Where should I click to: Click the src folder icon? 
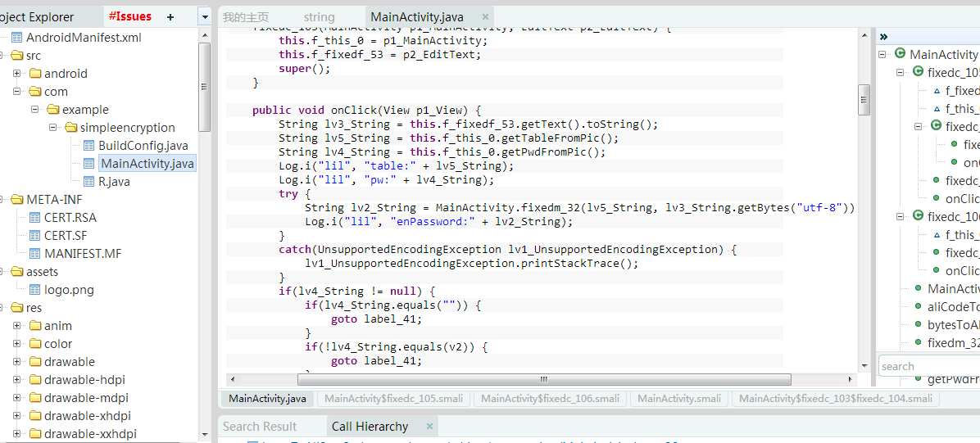coord(17,56)
